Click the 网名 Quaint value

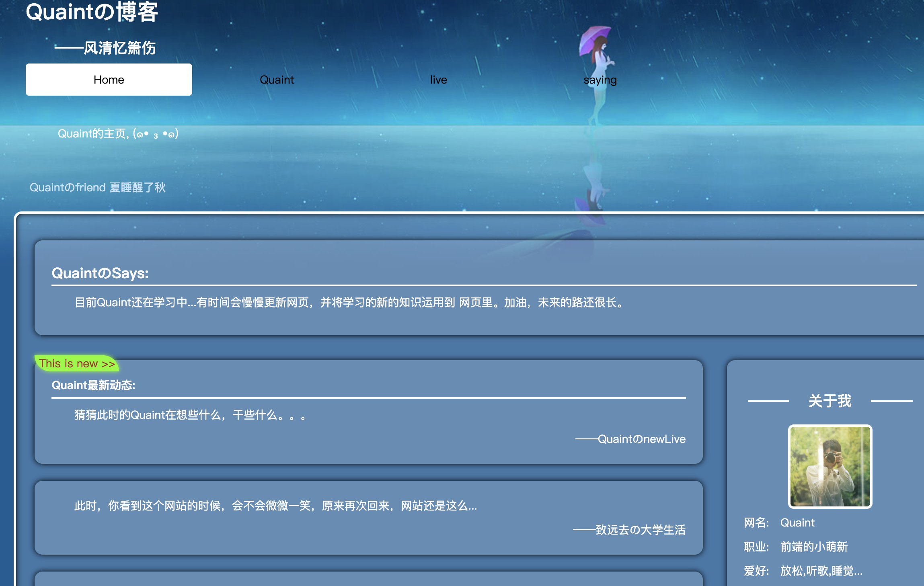click(x=797, y=522)
